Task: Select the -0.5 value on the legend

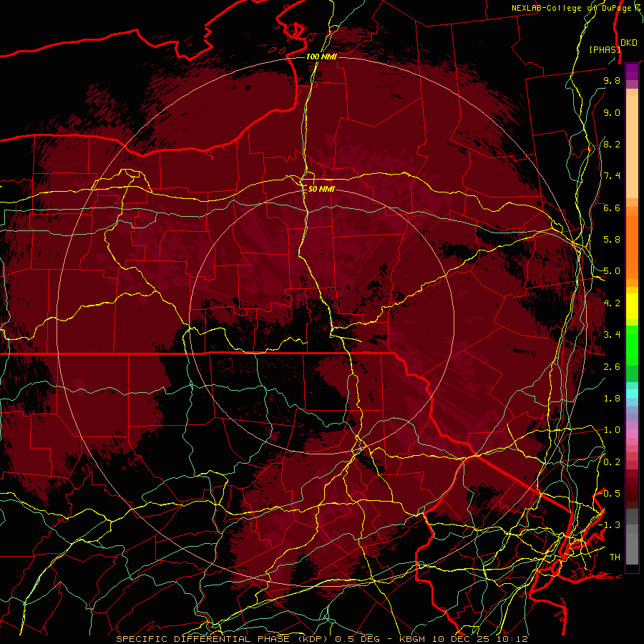Action: point(610,494)
